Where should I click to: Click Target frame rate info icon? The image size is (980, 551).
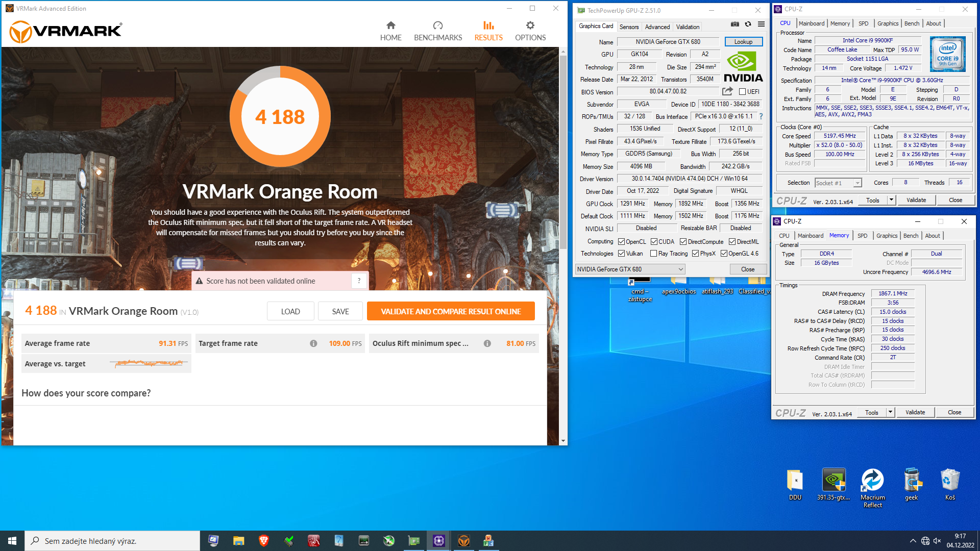pyautogui.click(x=313, y=343)
